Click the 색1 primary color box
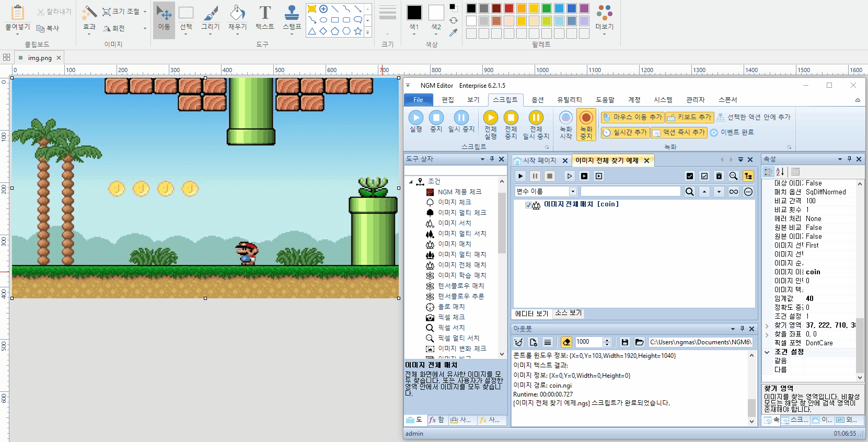The height and width of the screenshot is (442, 868). 414,13
